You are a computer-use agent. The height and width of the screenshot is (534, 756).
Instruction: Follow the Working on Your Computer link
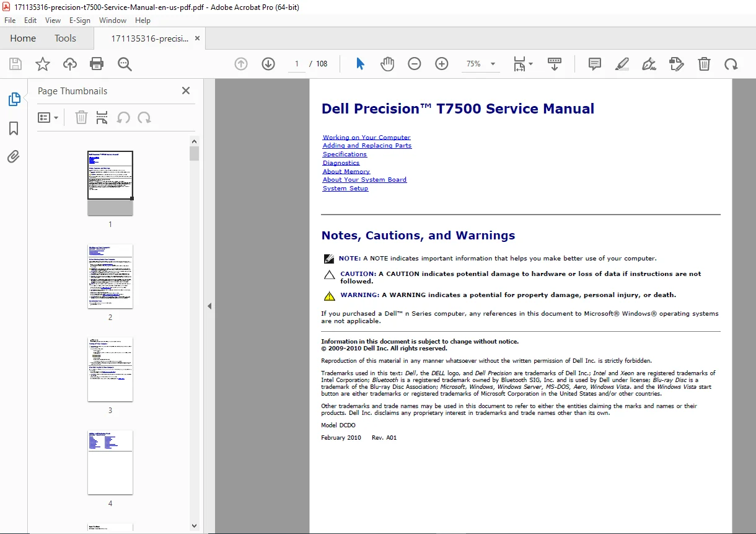[367, 137]
